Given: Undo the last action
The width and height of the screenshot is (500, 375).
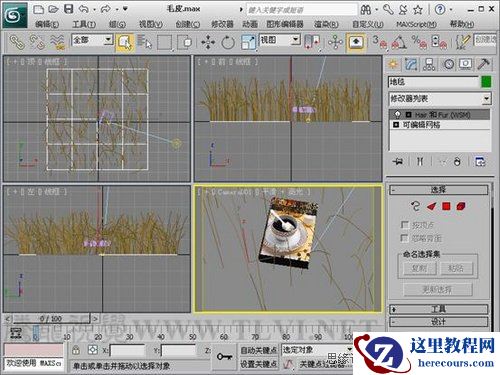Looking at the screenshot, I should click(84, 9).
